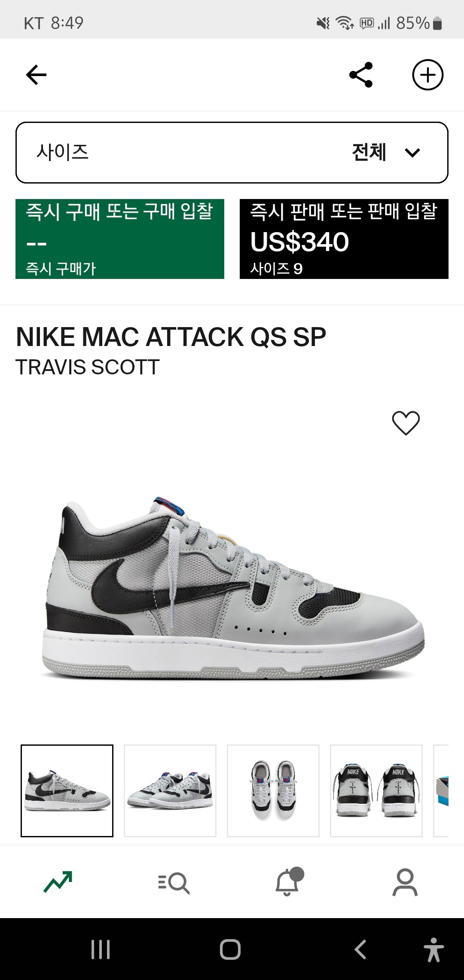Tap the Android home button
Image resolution: width=464 pixels, height=980 pixels.
click(230, 949)
